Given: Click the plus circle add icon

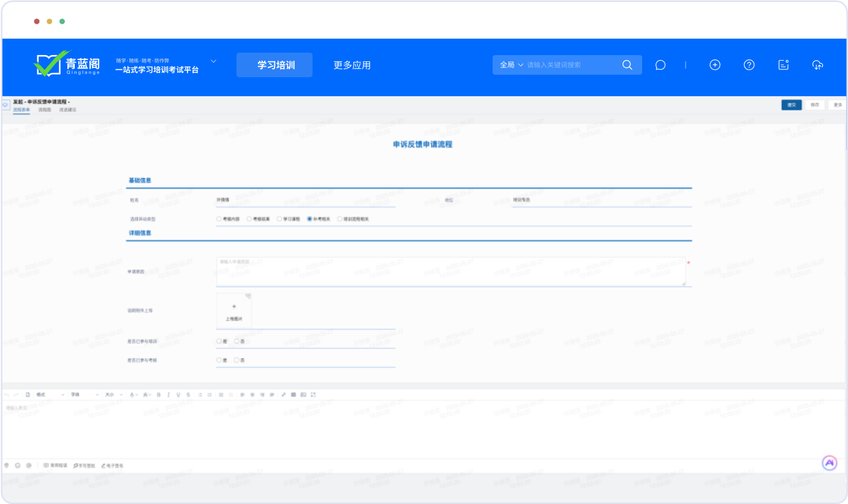Looking at the screenshot, I should 714,65.
